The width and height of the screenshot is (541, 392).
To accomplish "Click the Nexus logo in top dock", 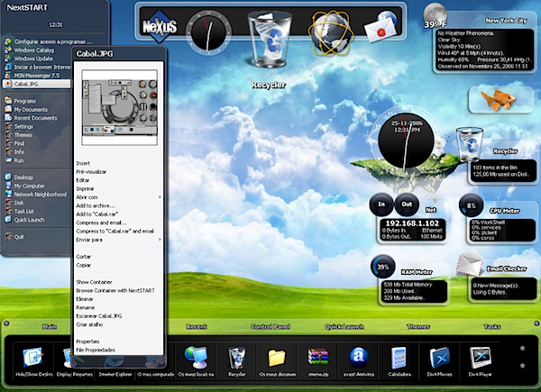I will coord(160,26).
